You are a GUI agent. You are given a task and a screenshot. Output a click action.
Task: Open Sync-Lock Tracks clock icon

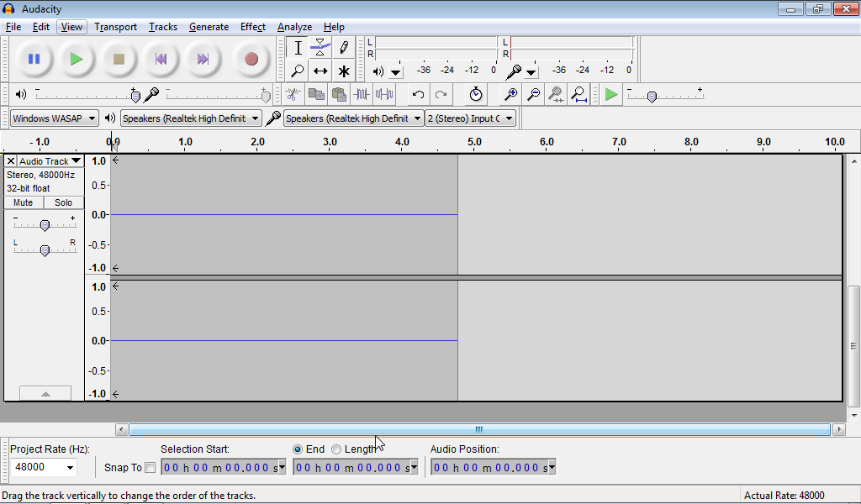pyautogui.click(x=476, y=94)
